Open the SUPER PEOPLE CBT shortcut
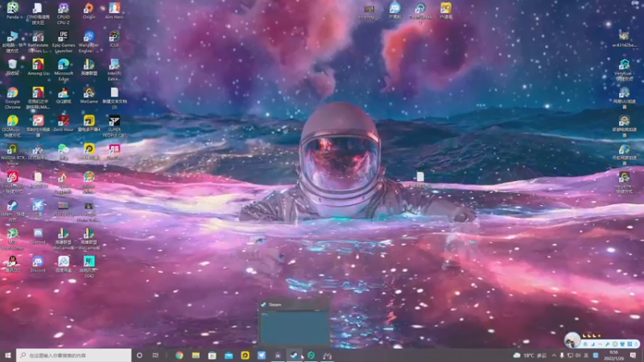Screen dimensions: 644x362 coord(114,125)
